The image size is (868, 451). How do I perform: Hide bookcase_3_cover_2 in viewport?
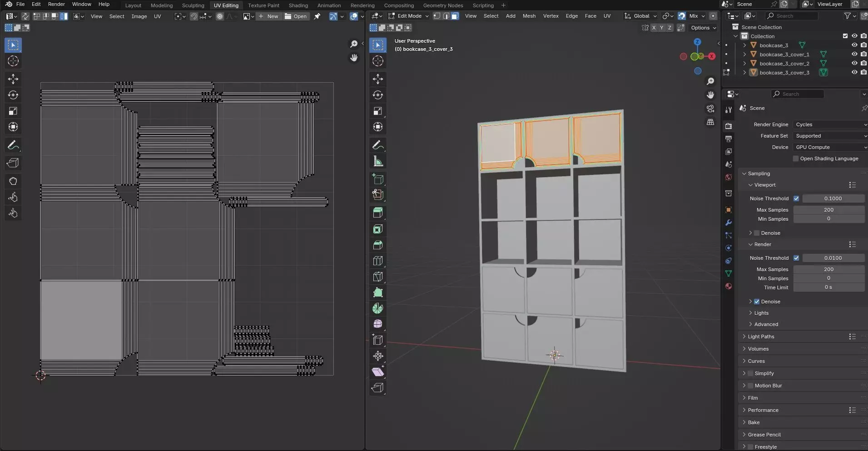tap(854, 63)
